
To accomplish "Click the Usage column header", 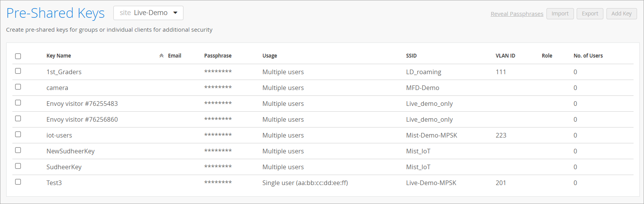I will coord(269,56).
